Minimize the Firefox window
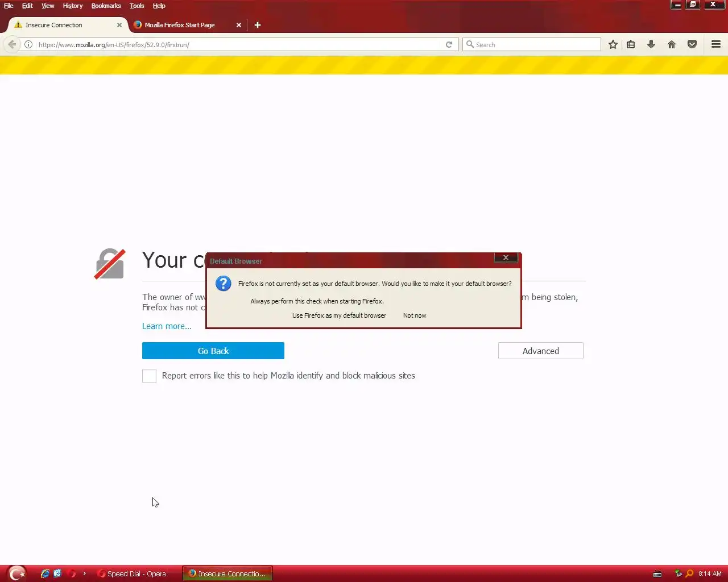 677,5
